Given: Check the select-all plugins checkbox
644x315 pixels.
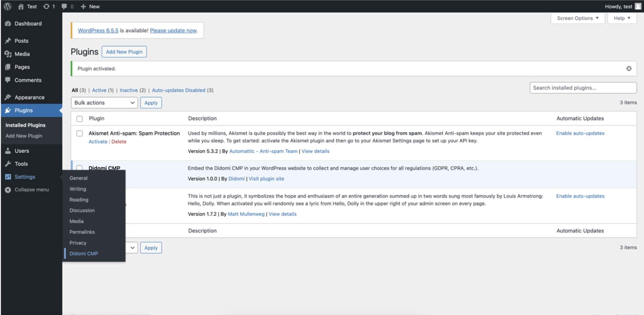Looking at the screenshot, I should [79, 118].
